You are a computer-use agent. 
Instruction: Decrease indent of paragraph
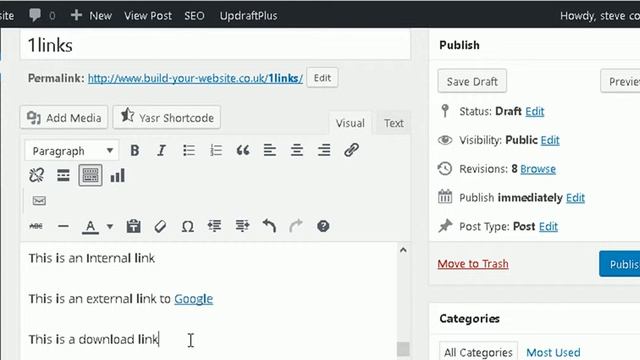(215, 226)
